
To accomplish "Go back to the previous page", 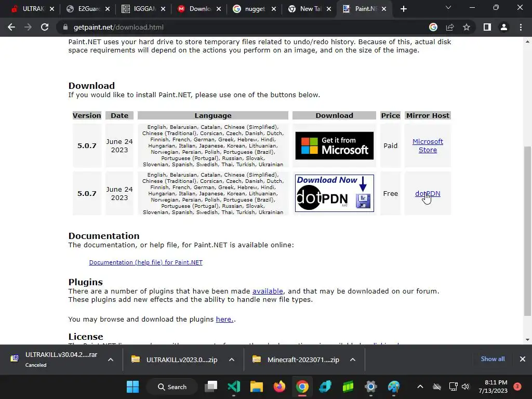I will (x=11, y=27).
